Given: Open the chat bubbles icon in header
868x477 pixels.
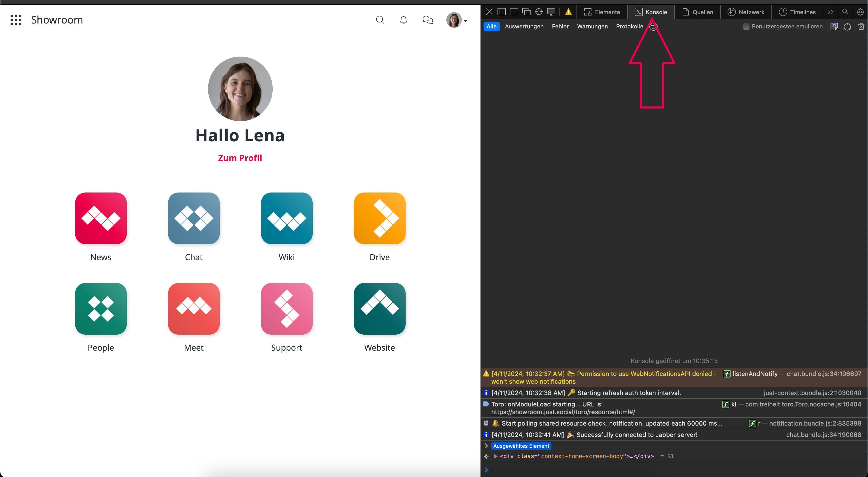Looking at the screenshot, I should (x=428, y=20).
